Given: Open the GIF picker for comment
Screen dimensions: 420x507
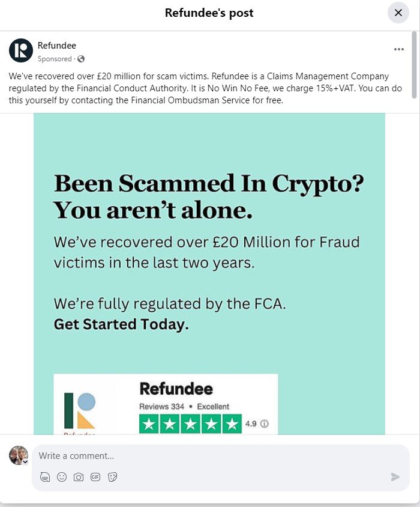Looking at the screenshot, I should coord(95,477).
